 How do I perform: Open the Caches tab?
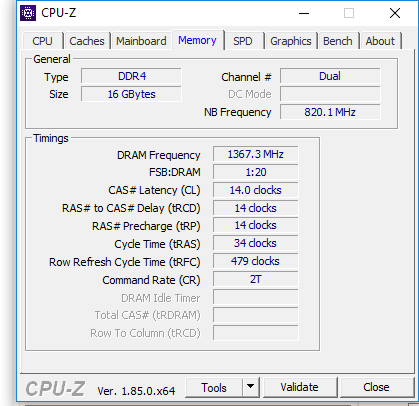[x=87, y=41]
